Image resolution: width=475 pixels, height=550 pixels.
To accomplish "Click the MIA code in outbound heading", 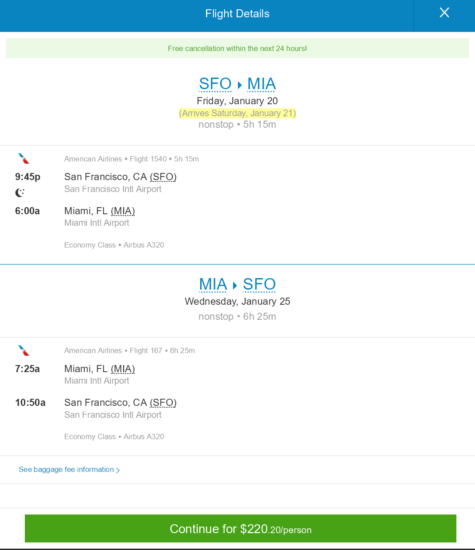I will [x=261, y=84].
